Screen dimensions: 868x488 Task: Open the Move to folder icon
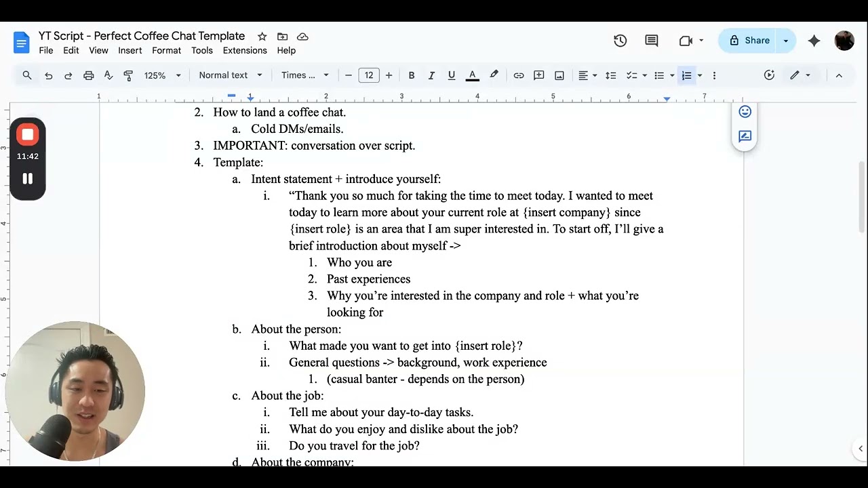282,37
